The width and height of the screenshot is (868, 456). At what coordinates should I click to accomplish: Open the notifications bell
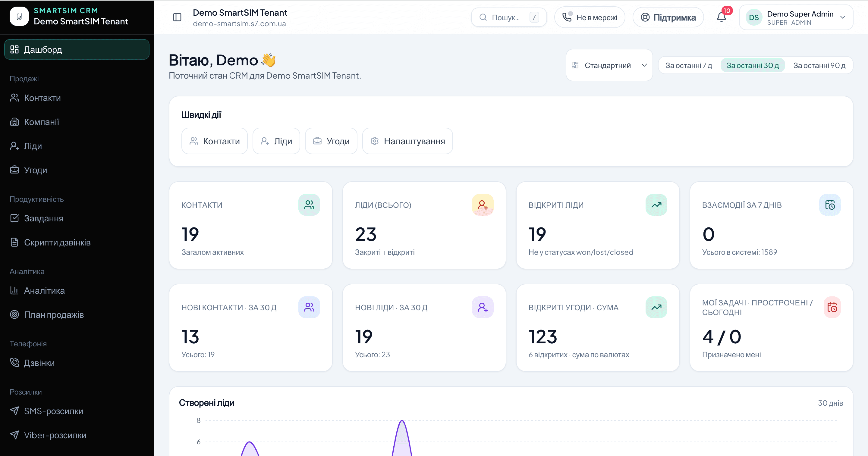722,17
